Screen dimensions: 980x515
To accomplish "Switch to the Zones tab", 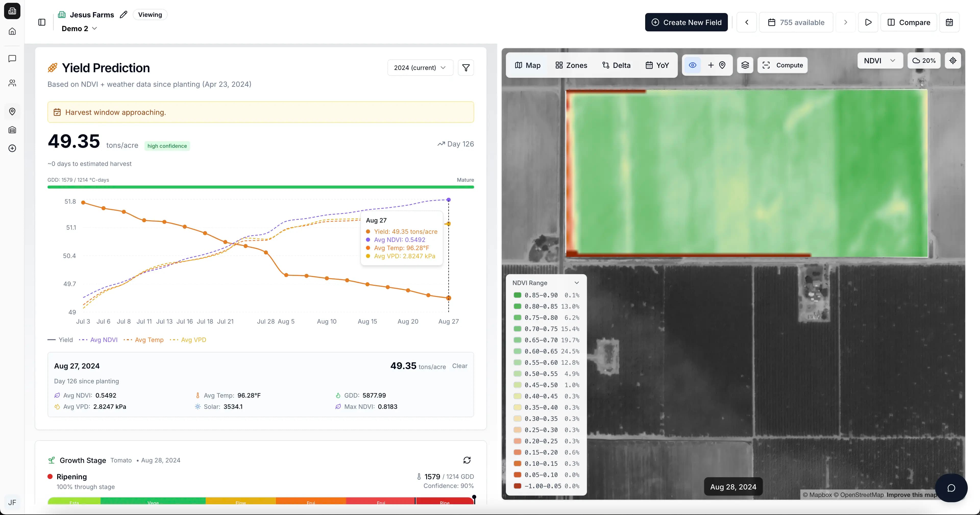I will (571, 65).
